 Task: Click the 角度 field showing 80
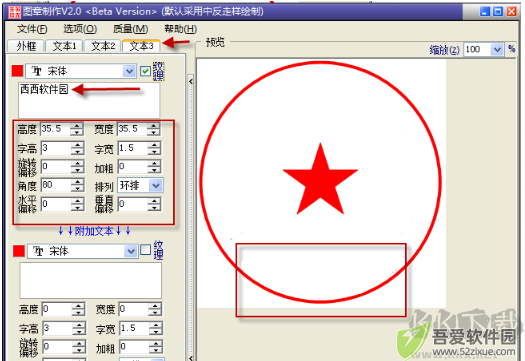tap(56, 185)
